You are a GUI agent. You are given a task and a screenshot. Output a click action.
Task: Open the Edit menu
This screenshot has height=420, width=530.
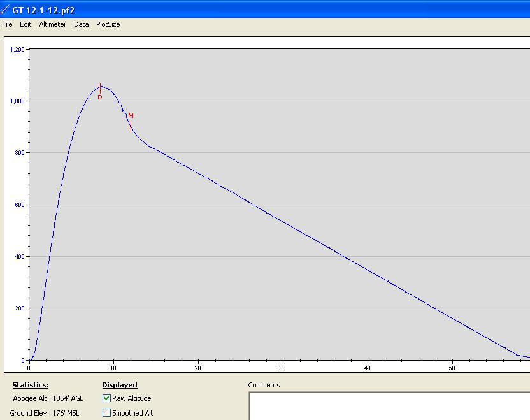(x=25, y=24)
